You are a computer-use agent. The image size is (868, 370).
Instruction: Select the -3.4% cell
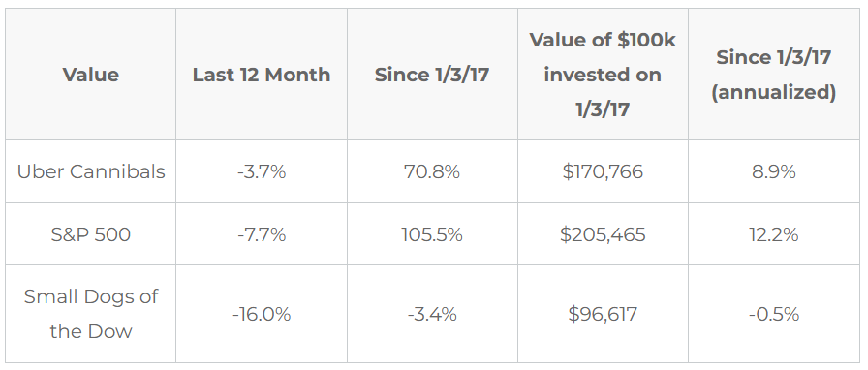click(x=432, y=314)
